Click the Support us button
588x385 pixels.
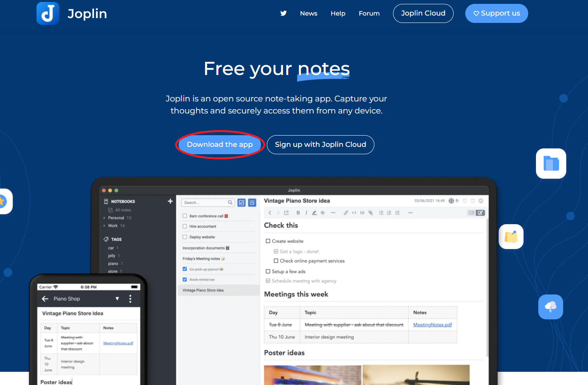497,13
